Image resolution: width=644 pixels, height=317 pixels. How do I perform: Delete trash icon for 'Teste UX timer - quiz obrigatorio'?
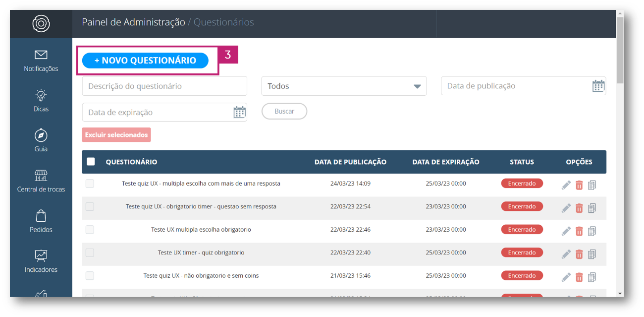(579, 254)
